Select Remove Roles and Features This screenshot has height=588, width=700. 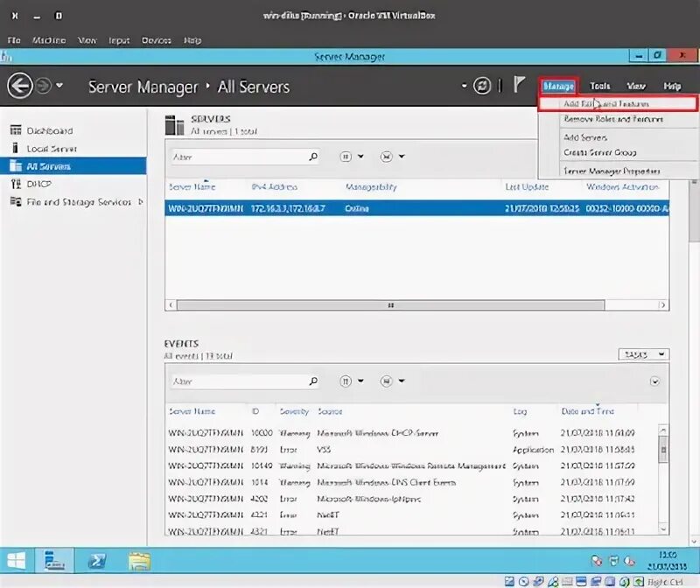[x=613, y=119]
